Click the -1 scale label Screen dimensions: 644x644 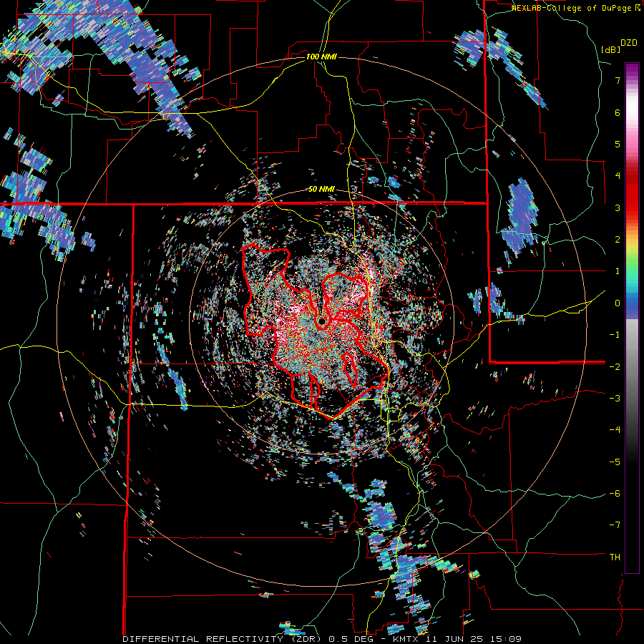point(615,335)
